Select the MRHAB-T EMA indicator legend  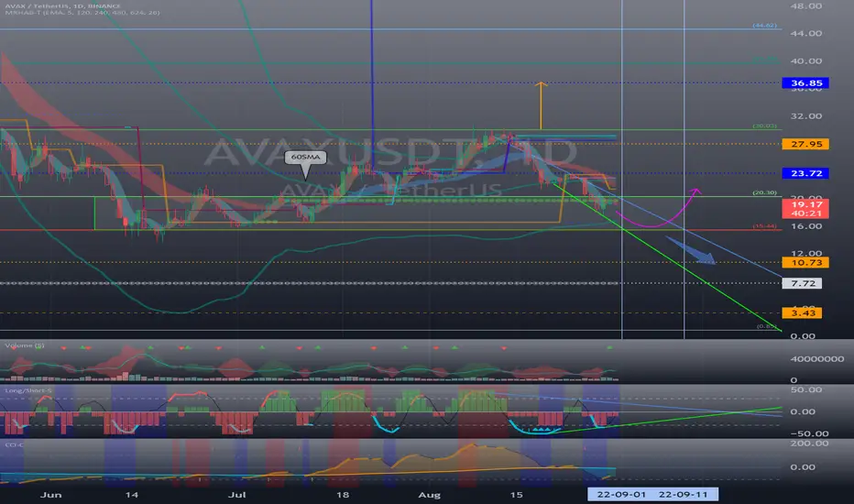click(x=82, y=13)
